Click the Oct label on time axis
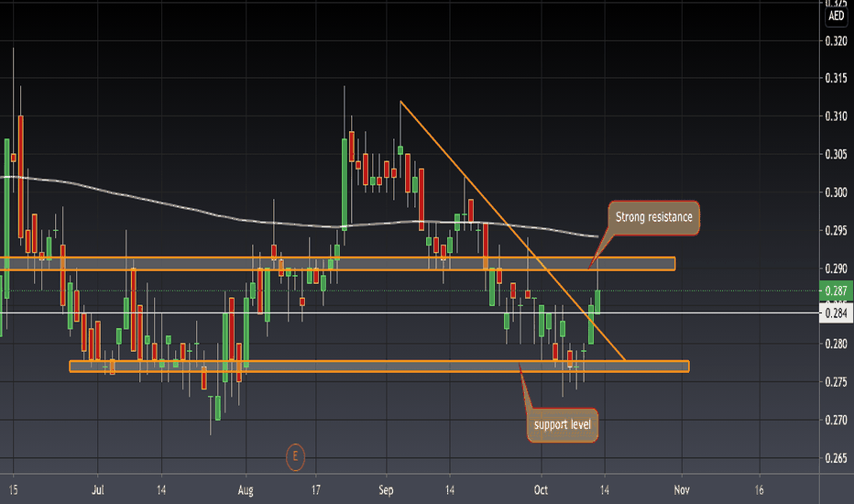 point(541,490)
